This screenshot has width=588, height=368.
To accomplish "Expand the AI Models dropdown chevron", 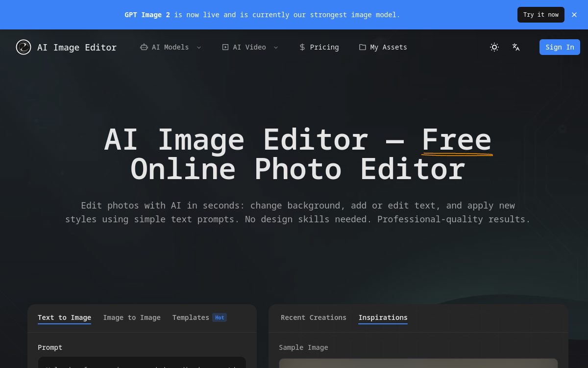I will click(199, 47).
